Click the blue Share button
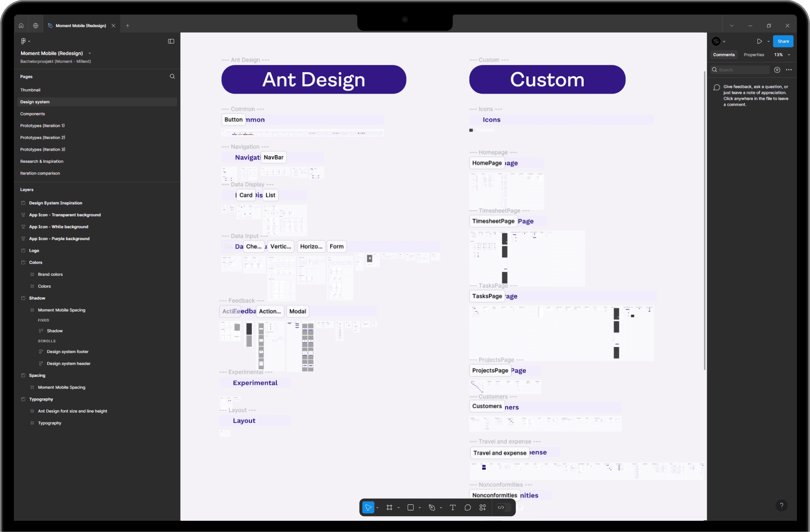The width and height of the screenshot is (810, 532). [783, 41]
